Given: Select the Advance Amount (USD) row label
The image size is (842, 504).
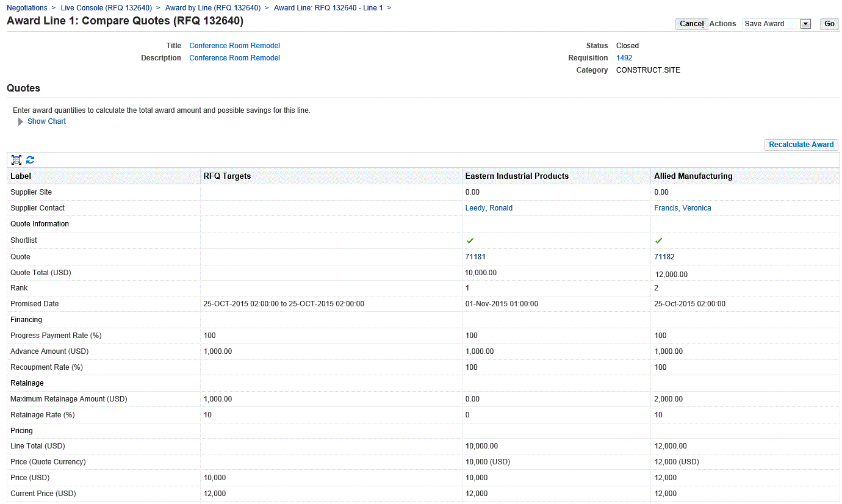Looking at the screenshot, I should click(x=49, y=351).
